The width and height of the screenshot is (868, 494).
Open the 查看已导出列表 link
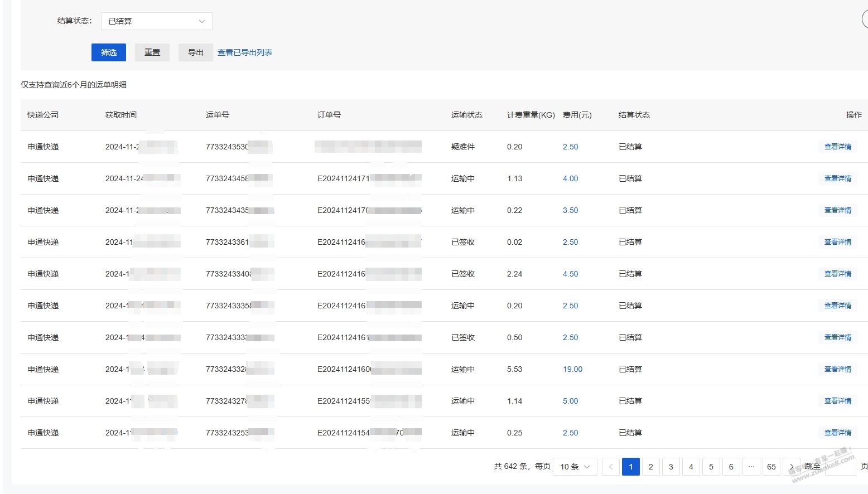(x=245, y=52)
